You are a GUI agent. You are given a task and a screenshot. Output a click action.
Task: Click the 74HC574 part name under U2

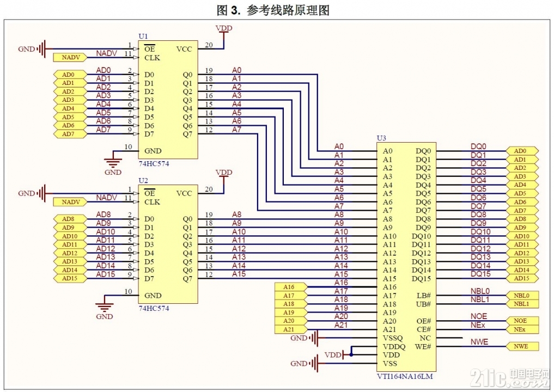154,308
